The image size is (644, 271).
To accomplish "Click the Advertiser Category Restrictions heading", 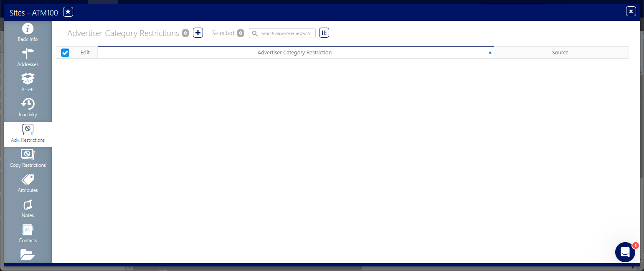I will 123,33.
